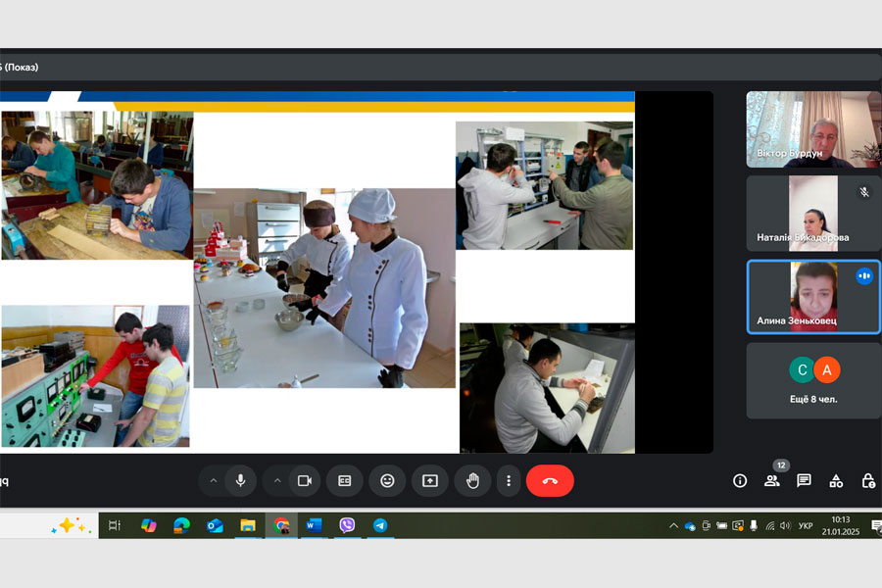
Task: Show the participants list (12 people)
Action: pyautogui.click(x=772, y=481)
